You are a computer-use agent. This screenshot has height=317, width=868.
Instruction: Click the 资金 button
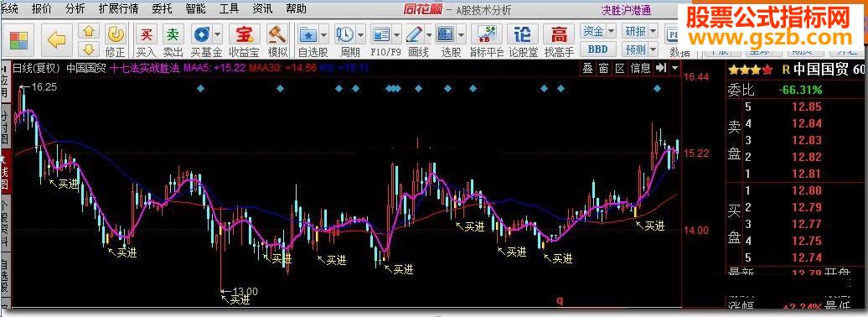coord(593,31)
